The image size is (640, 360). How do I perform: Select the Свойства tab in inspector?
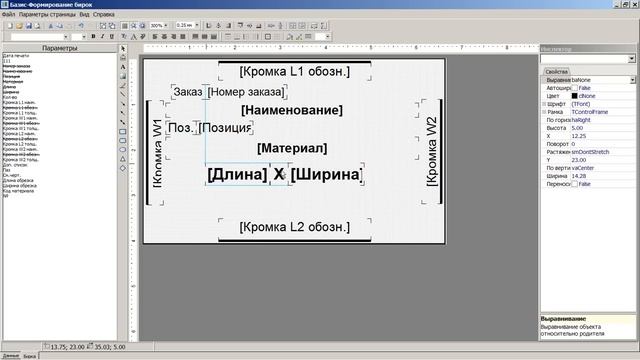[x=556, y=71]
